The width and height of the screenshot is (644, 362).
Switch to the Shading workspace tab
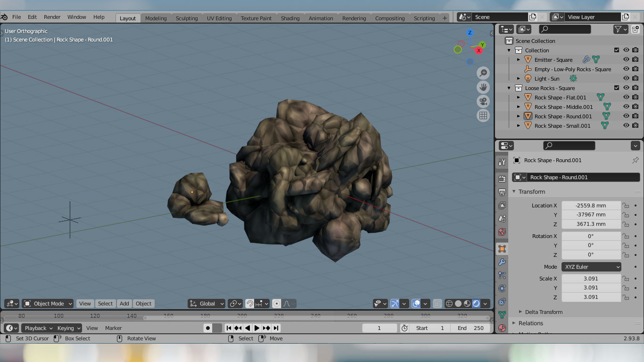(x=290, y=18)
